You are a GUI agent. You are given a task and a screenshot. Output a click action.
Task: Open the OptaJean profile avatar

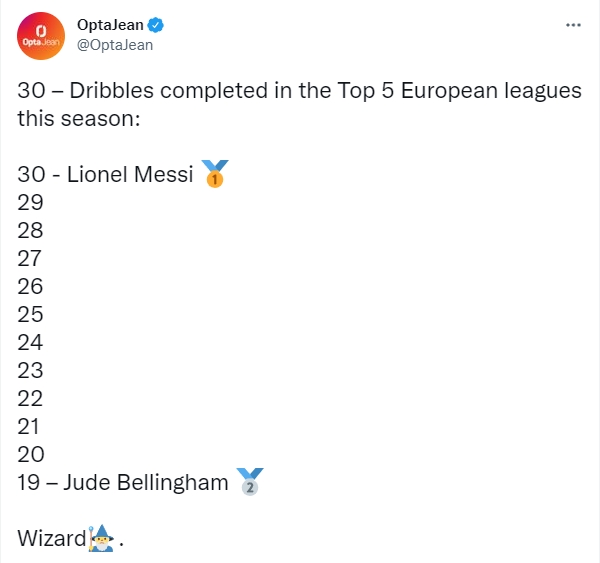coord(41,36)
